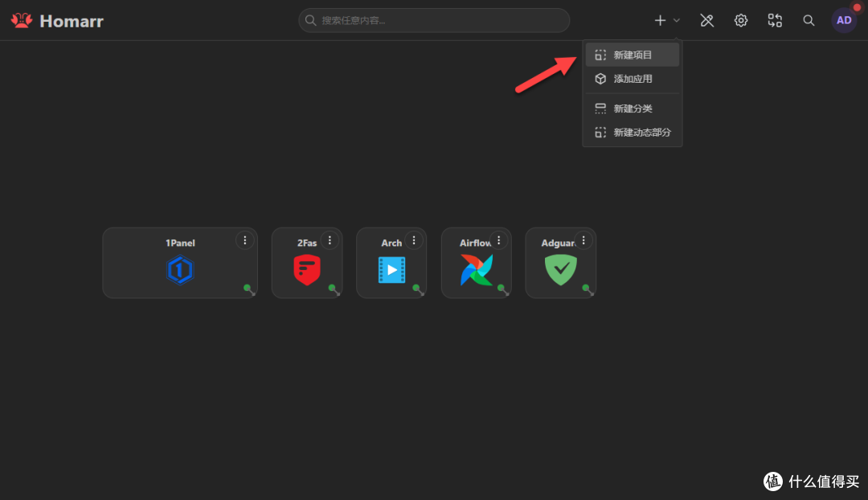
Task: Click the 1Panel tile title text
Action: [180, 243]
